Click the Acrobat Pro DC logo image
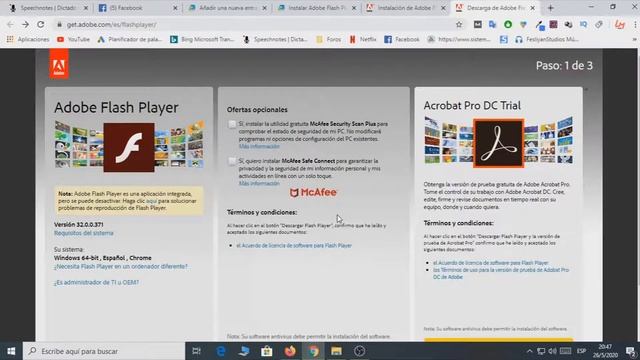This screenshot has width=640, height=360. 498,143
